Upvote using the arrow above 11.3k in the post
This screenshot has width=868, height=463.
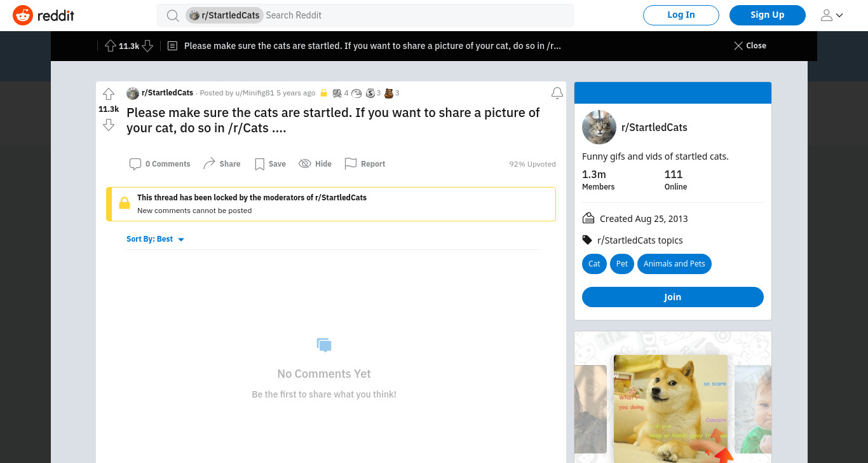point(109,94)
